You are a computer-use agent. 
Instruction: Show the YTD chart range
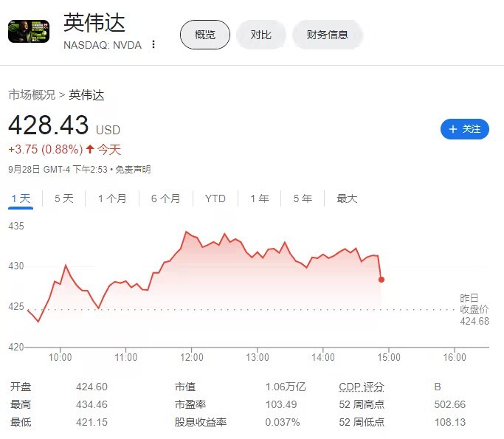click(x=215, y=198)
